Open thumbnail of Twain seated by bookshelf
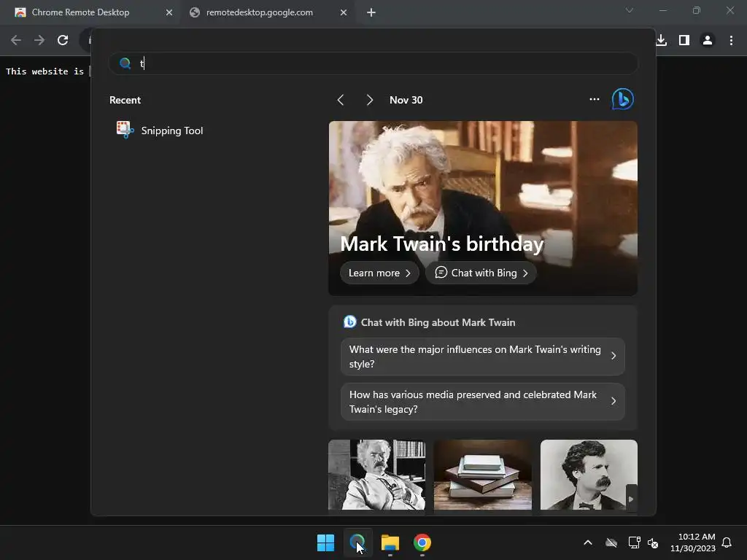The height and width of the screenshot is (560, 747). (x=376, y=475)
